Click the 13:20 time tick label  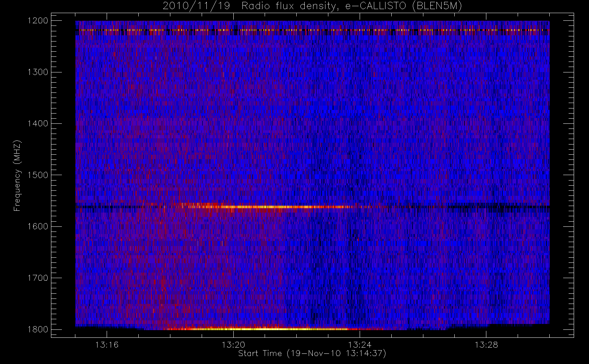tap(233, 345)
